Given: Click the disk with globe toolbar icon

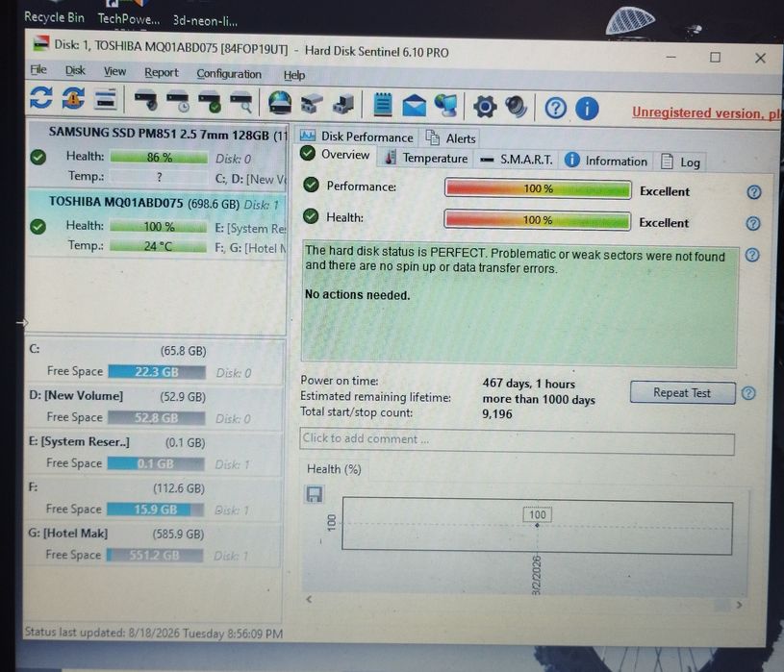Looking at the screenshot, I should [280, 103].
